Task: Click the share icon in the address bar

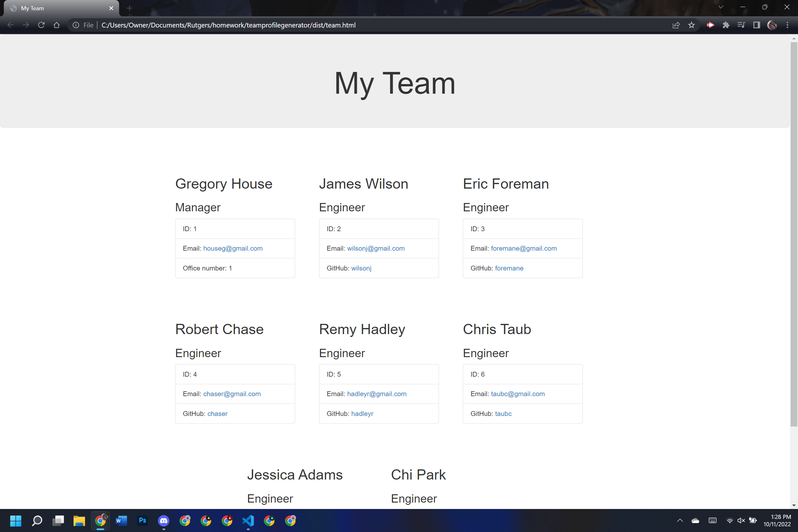Action: [x=676, y=25]
